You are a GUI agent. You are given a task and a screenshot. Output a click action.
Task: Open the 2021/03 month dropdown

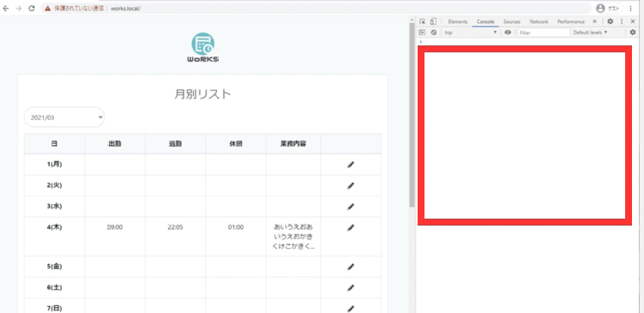point(64,117)
